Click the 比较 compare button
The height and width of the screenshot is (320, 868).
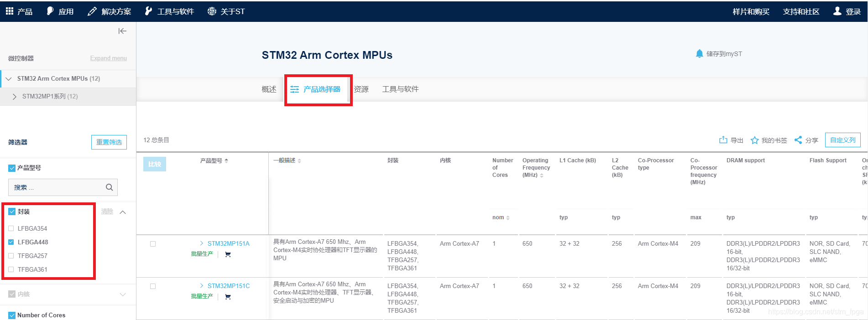tap(155, 164)
